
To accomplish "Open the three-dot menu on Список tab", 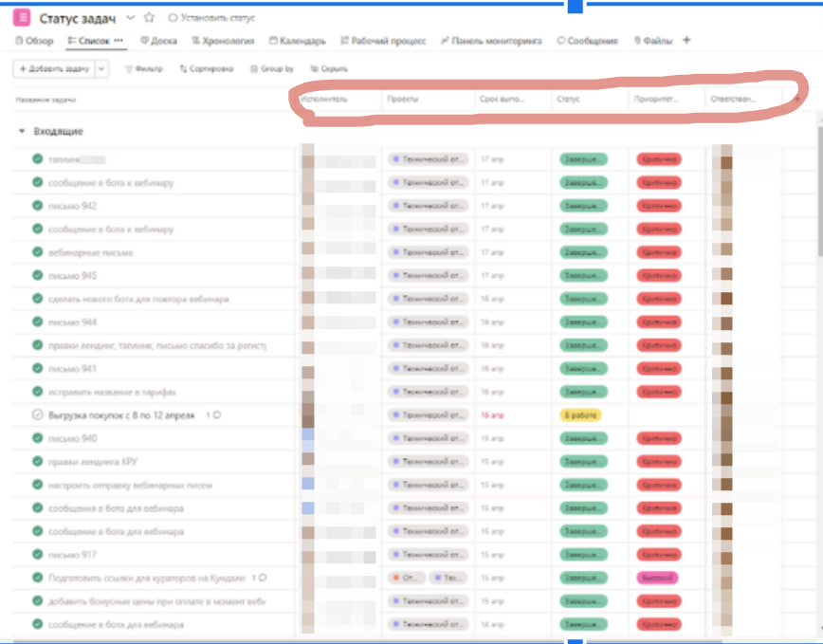I will 119,41.
